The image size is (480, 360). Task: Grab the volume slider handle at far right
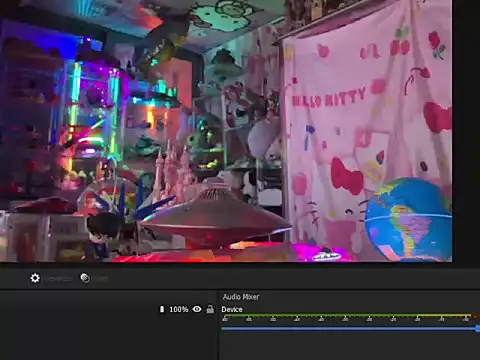[478, 329]
